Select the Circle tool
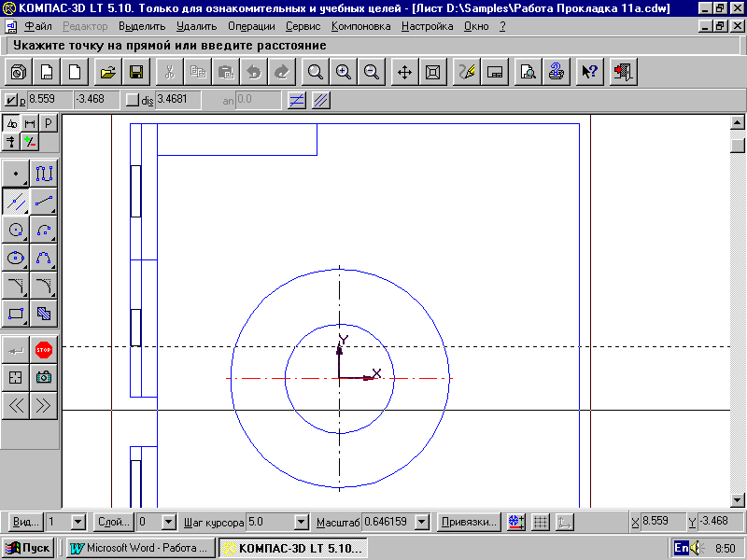The image size is (747, 560). (x=16, y=230)
